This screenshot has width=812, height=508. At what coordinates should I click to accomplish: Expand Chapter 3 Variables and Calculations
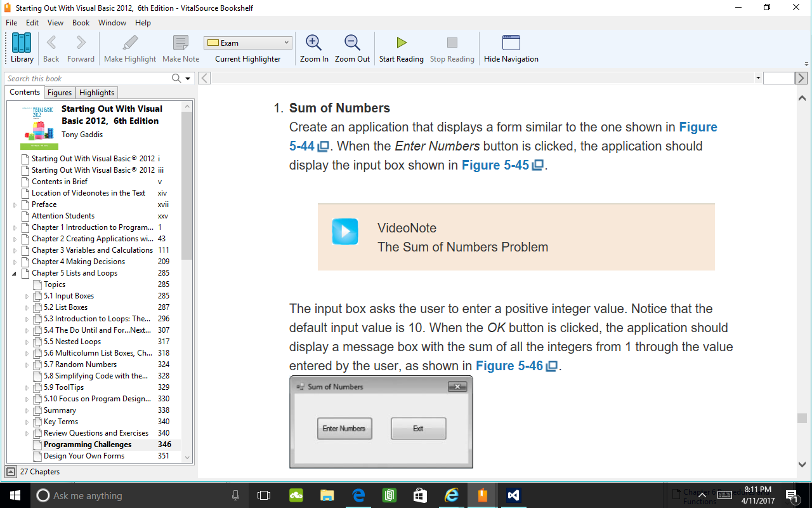pos(15,250)
